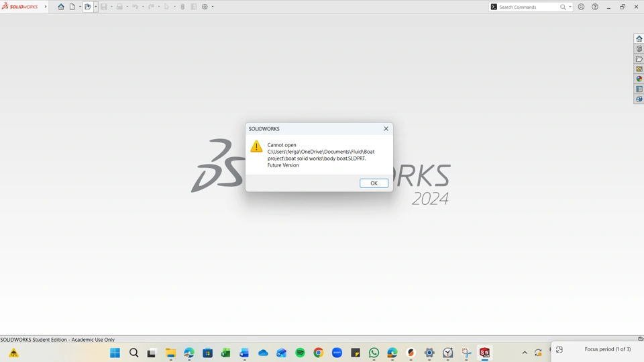Show hidden system tray icons chevron

pos(525,353)
